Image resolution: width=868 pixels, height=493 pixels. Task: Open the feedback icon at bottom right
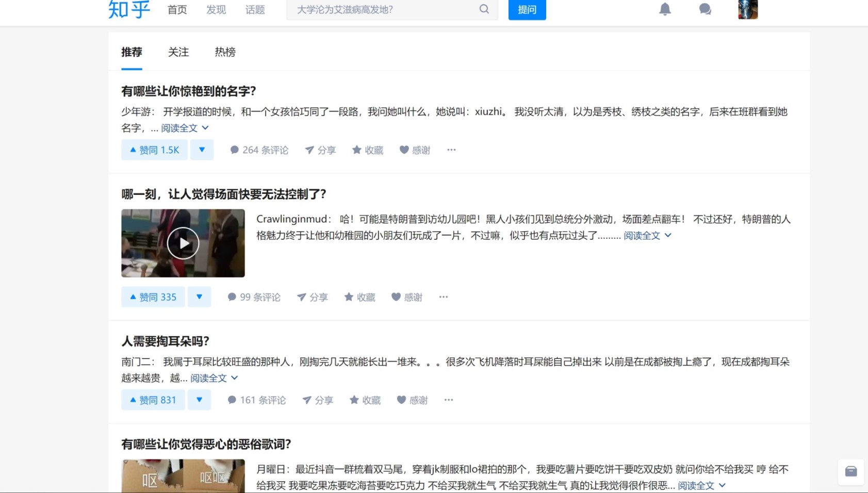[x=850, y=471]
